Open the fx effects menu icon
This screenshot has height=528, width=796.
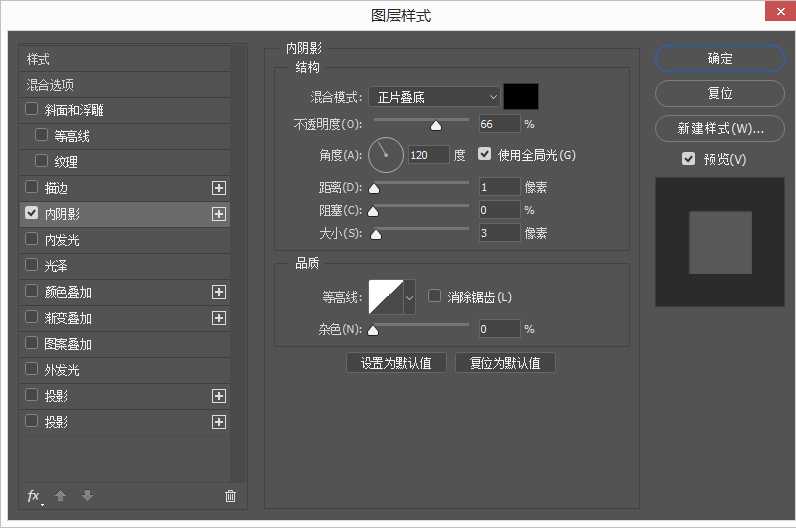click(33, 496)
